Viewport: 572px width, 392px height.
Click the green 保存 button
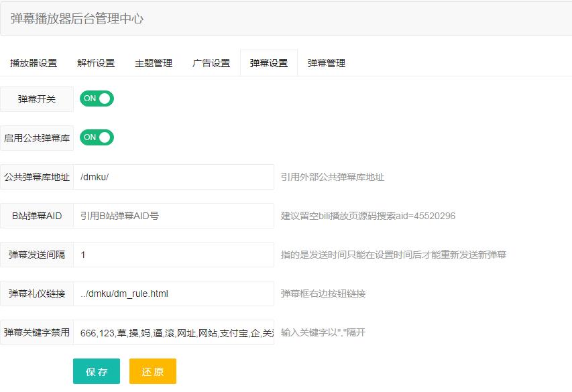pyautogui.click(x=96, y=371)
